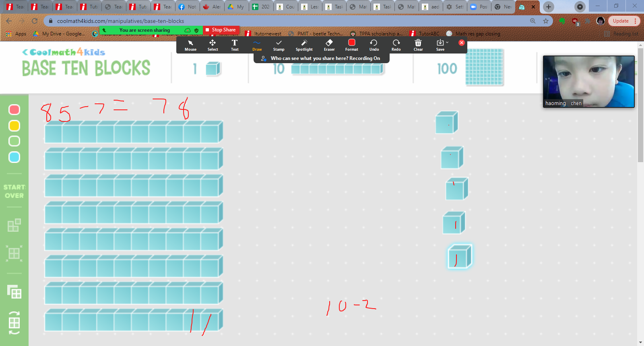Open the Reading list
Image resolution: width=644 pixels, height=346 pixels.
(621, 34)
